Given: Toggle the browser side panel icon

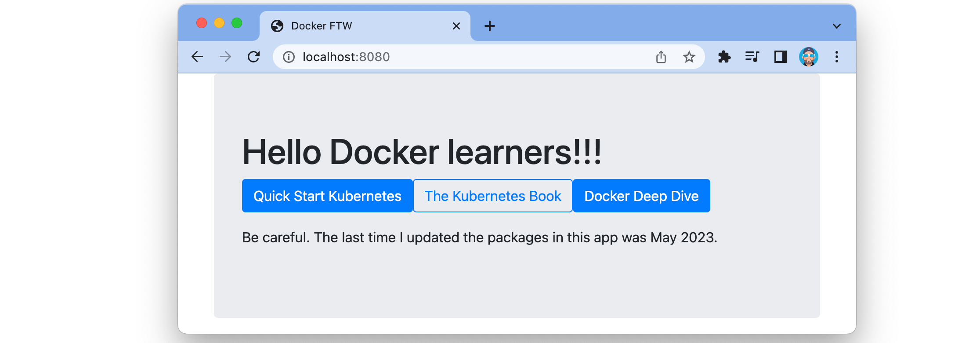Looking at the screenshot, I should click(780, 57).
